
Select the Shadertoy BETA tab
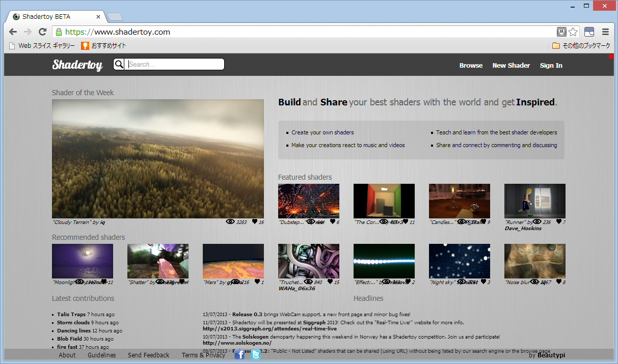click(x=55, y=17)
